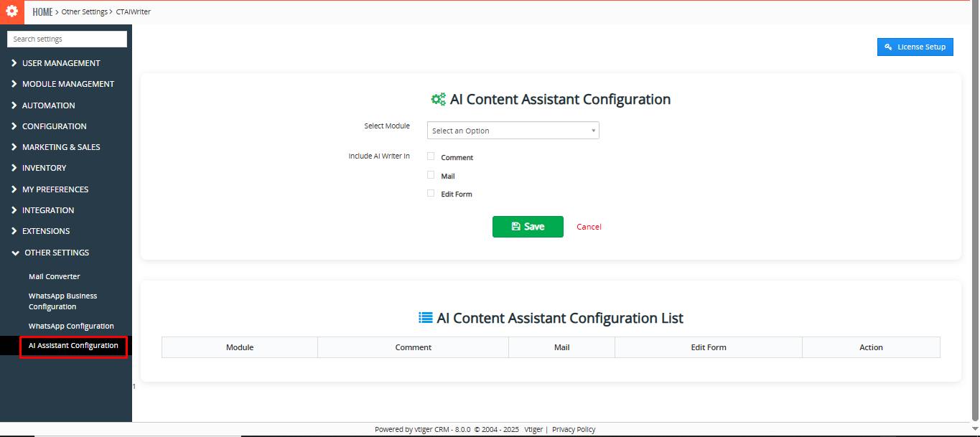The image size is (980, 437).
Task: Open Mail Converter settings
Action: (55, 276)
